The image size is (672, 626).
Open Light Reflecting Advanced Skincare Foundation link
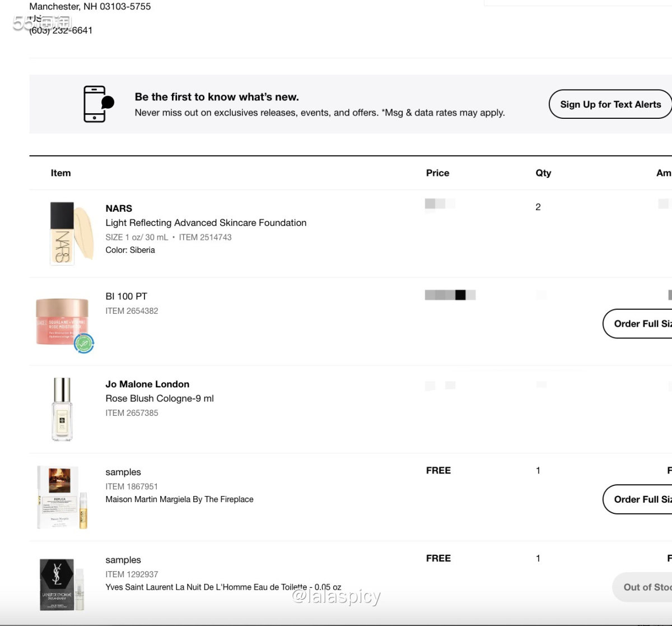point(206,223)
